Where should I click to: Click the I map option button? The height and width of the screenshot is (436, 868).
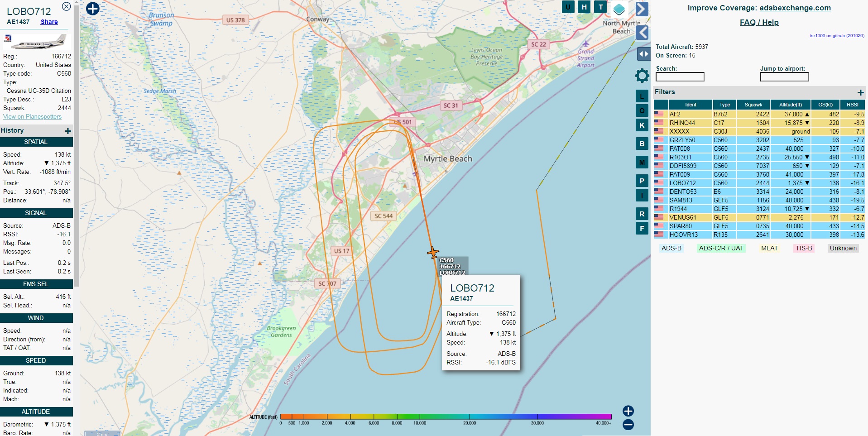(642, 195)
